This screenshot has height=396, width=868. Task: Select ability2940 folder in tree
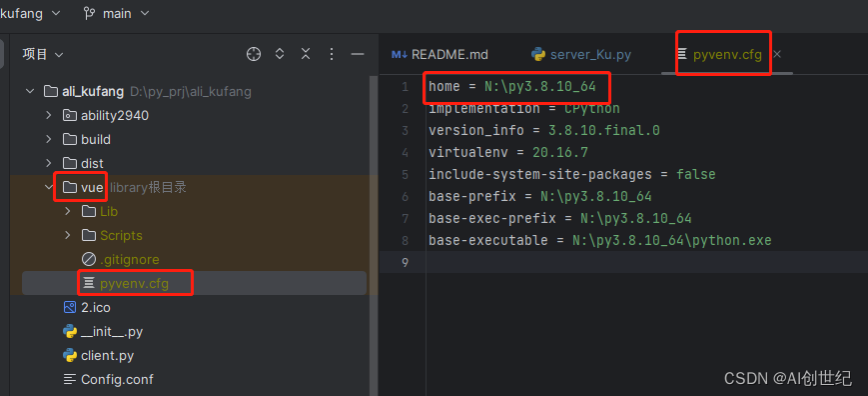(115, 115)
